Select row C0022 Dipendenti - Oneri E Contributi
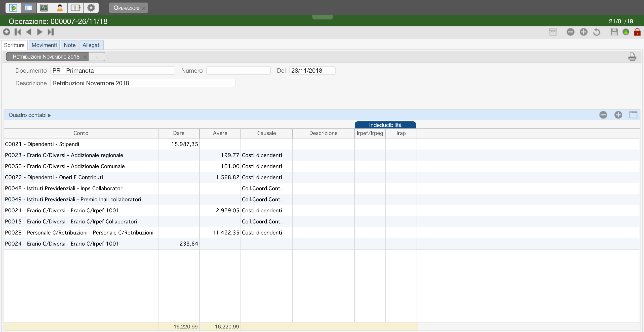 click(x=322, y=177)
